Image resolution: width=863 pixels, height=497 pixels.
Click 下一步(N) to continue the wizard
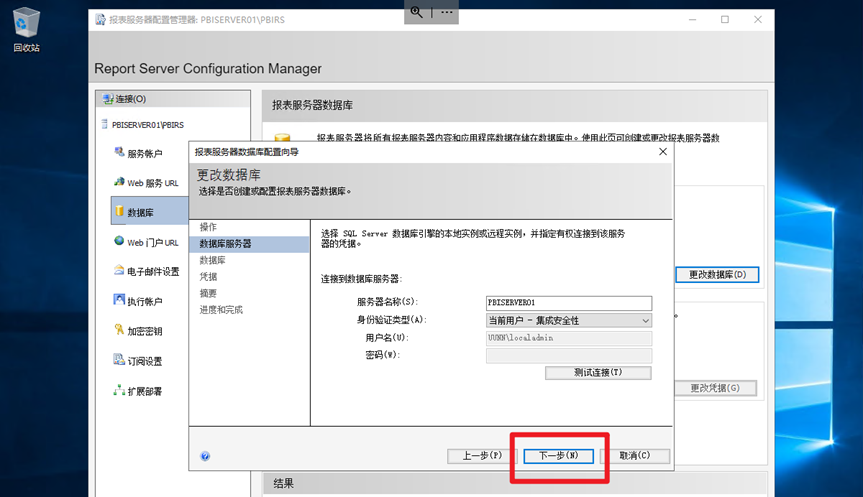coord(558,456)
